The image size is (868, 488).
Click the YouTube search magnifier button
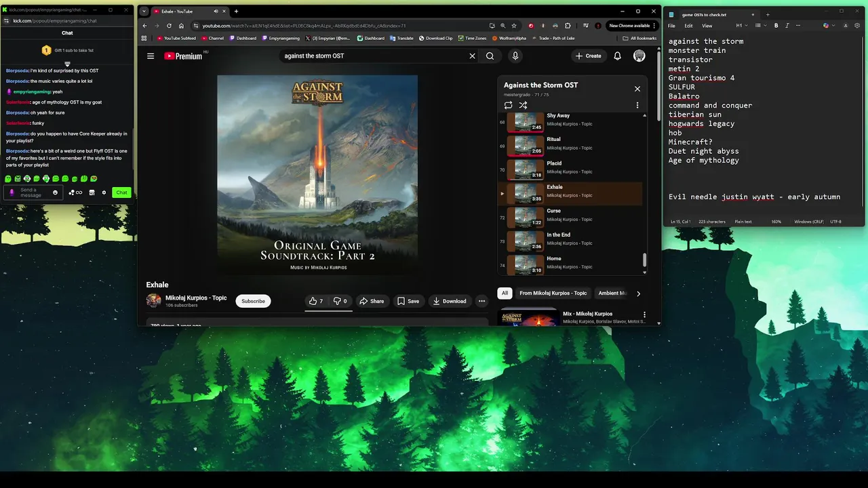490,56
